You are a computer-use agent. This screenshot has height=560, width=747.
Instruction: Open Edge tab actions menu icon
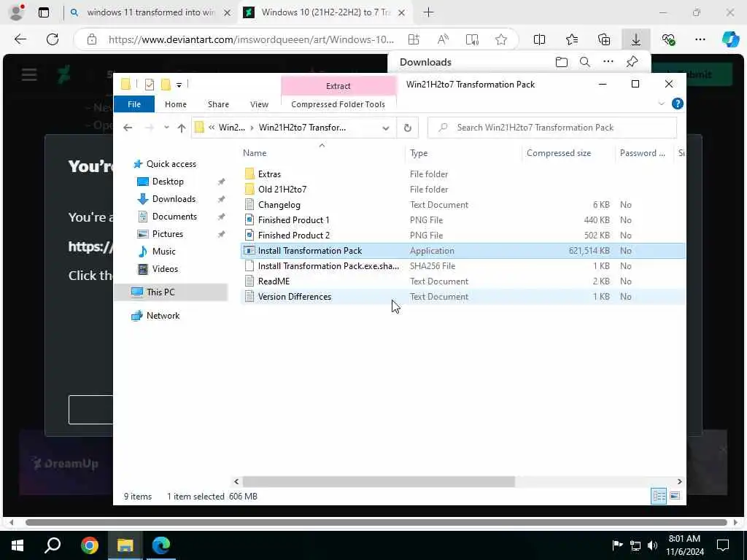[43, 12]
